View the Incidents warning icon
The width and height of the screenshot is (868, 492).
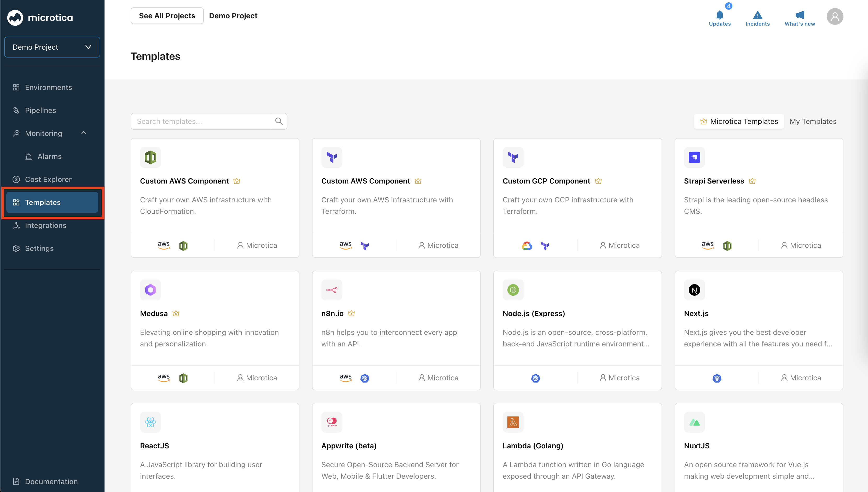point(757,15)
